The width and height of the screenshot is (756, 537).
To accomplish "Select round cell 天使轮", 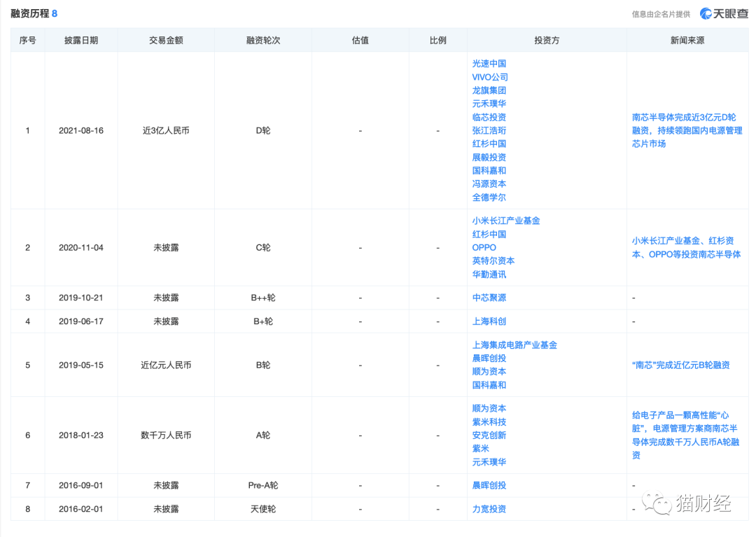I will (262, 509).
